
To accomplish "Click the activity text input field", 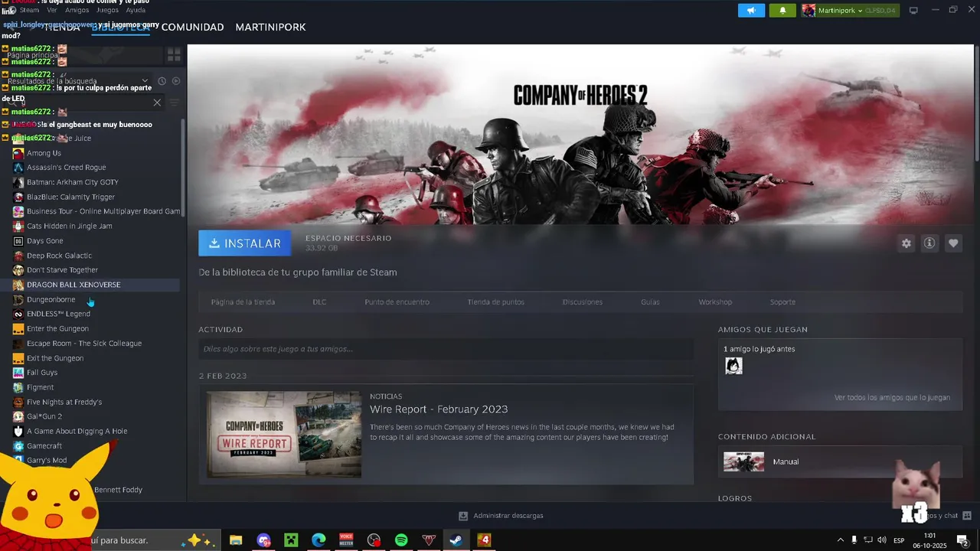I will coord(446,349).
